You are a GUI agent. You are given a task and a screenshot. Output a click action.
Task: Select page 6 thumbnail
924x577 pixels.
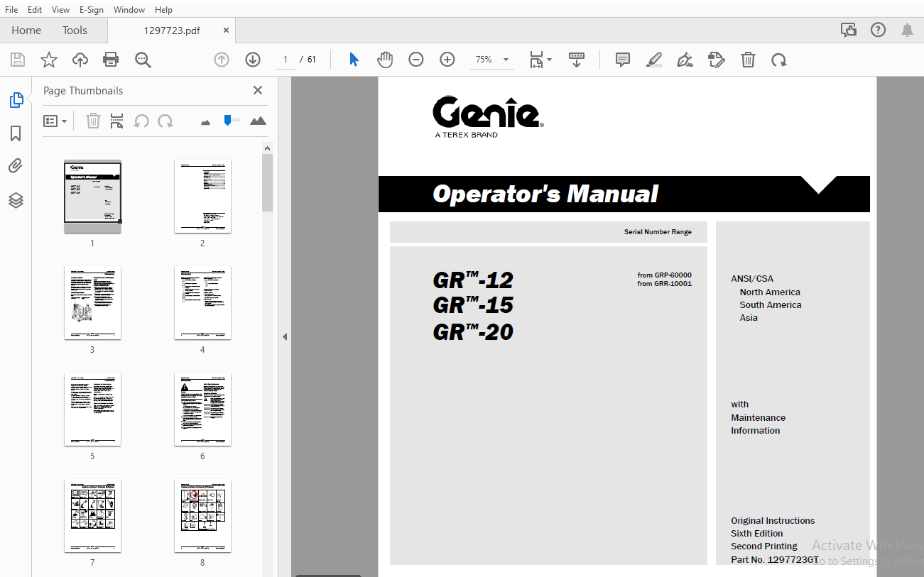pos(202,410)
